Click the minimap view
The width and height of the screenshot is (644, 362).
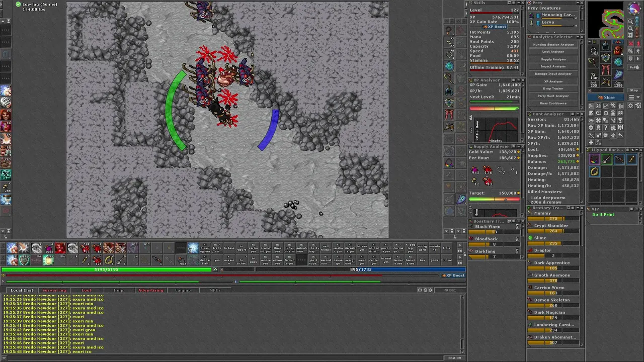click(x=606, y=20)
